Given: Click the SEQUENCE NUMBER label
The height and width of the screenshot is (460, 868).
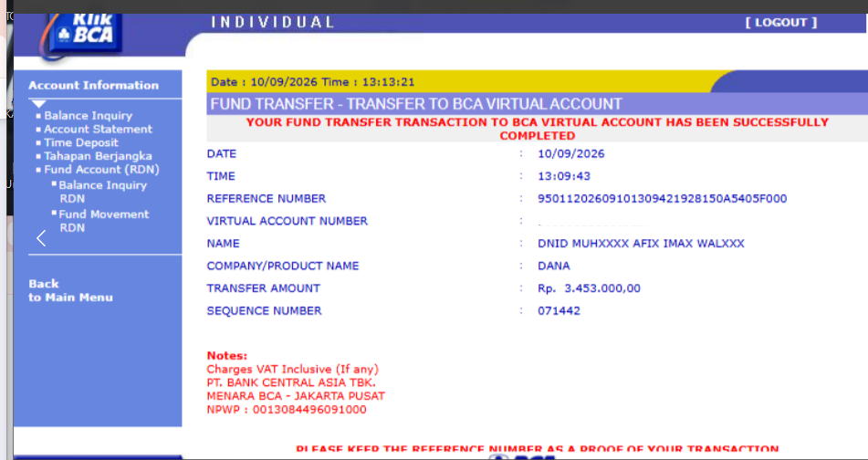Looking at the screenshot, I should click(264, 310).
